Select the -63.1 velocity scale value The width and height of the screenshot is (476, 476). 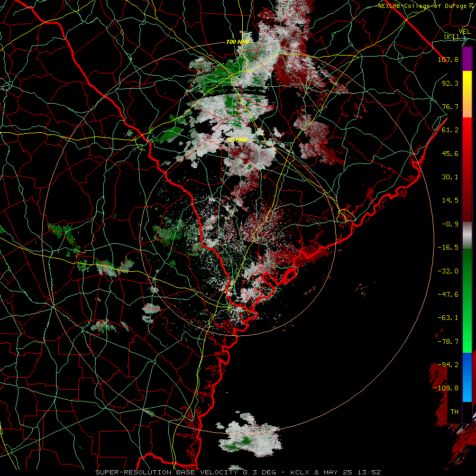(448, 318)
